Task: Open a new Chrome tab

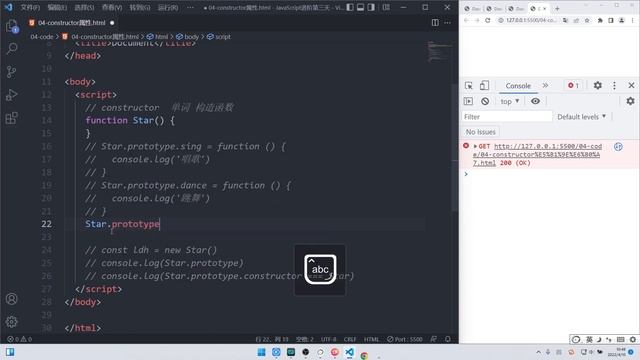Action: click(x=557, y=8)
